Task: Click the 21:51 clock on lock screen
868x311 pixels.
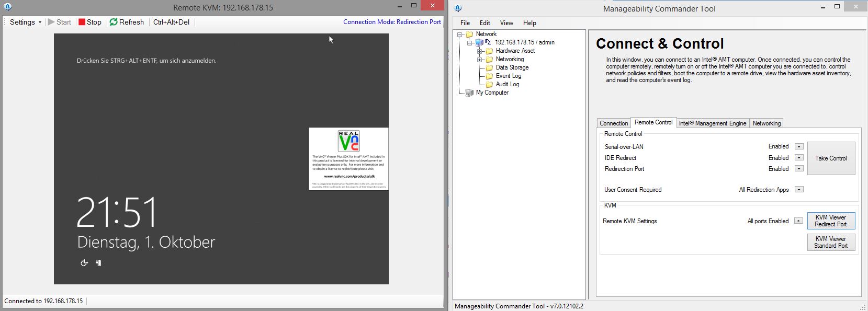Action: pos(117,212)
